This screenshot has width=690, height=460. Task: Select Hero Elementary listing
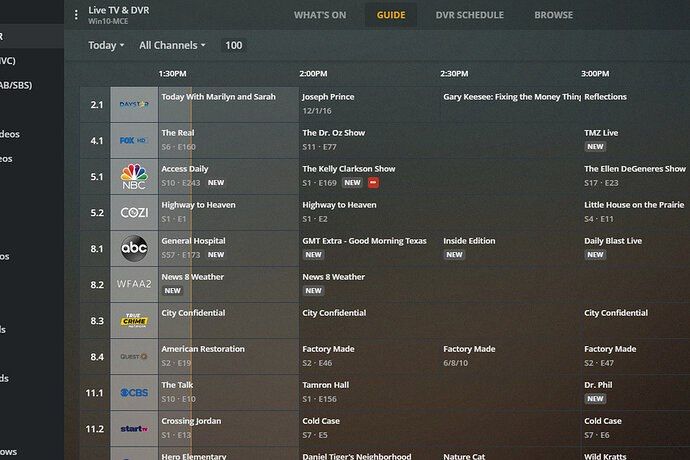228,454
